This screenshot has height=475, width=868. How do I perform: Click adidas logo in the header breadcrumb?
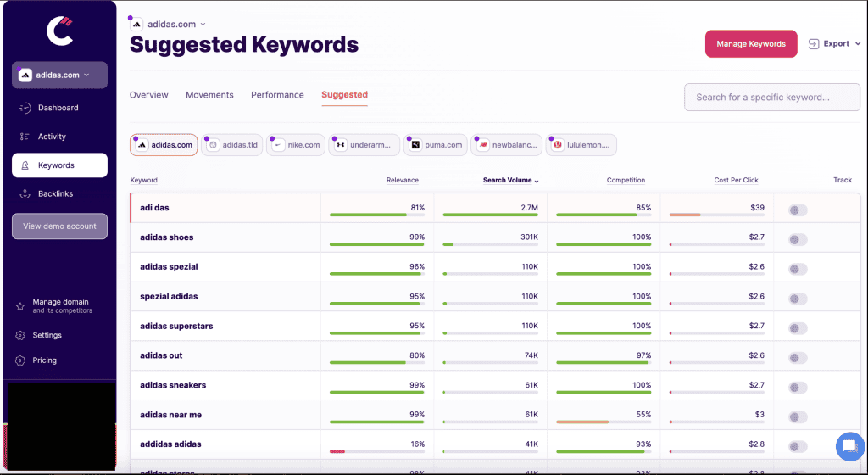click(136, 25)
